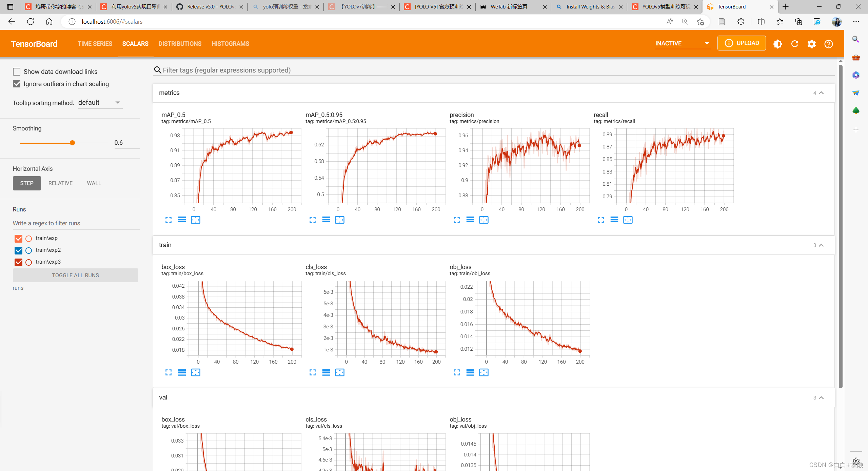Uncheck Ignore outliers in chart scaling

17,84
